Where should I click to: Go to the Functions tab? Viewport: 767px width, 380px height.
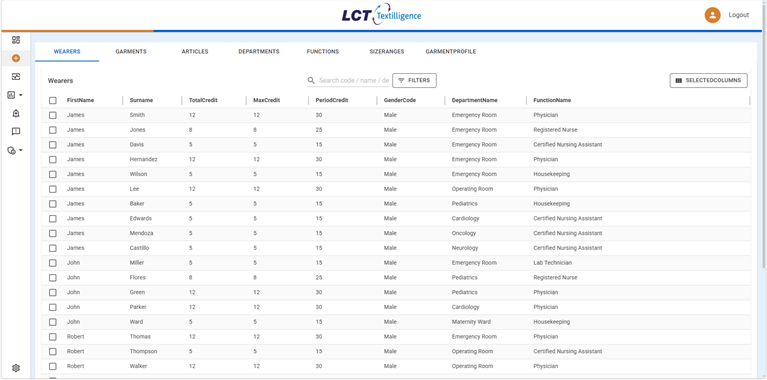[323, 51]
